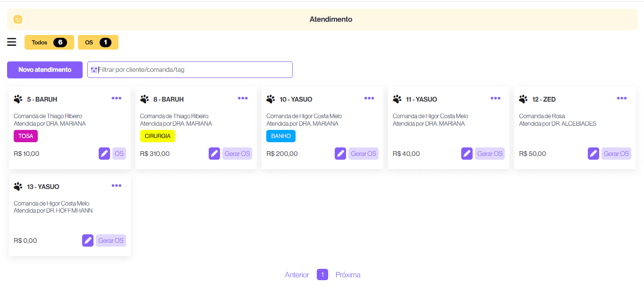Switch to the Todos tab
Screen dimensions: 644x300
[x=49, y=42]
